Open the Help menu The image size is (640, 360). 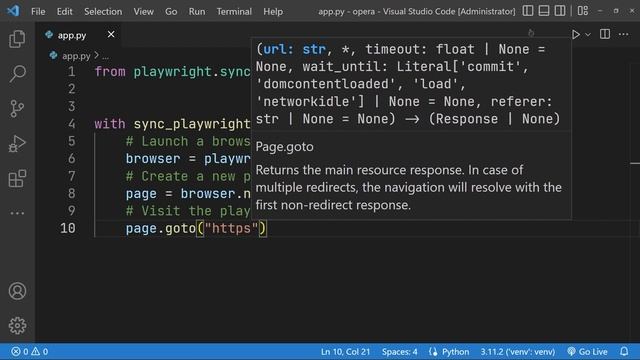[273, 11]
